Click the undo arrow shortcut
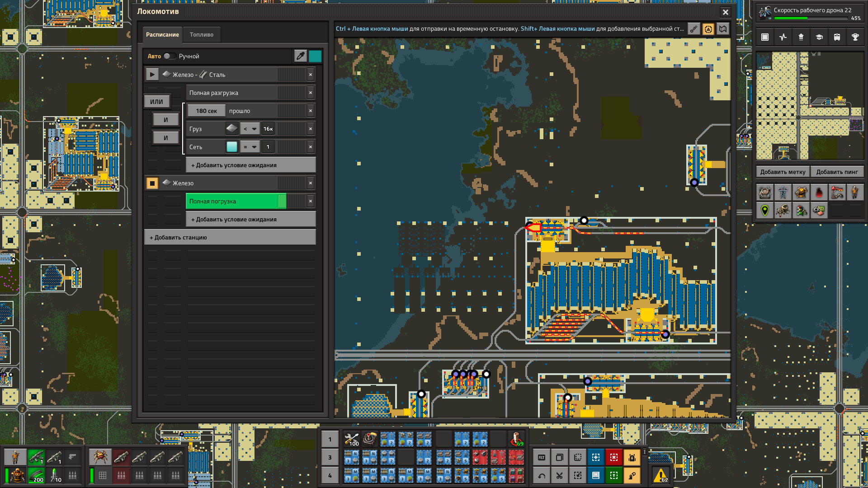The width and height of the screenshot is (868, 488). (x=542, y=475)
